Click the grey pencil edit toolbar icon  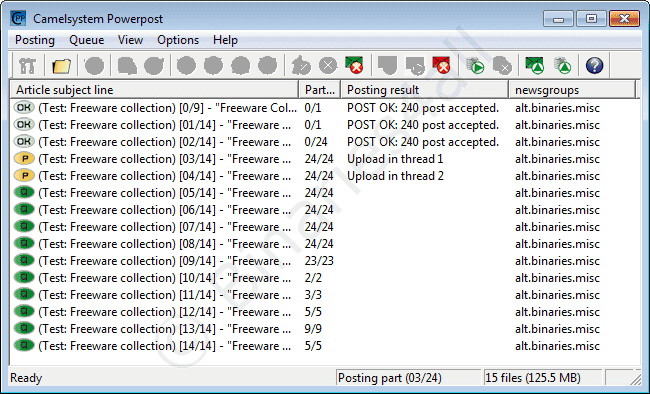[x=301, y=66]
